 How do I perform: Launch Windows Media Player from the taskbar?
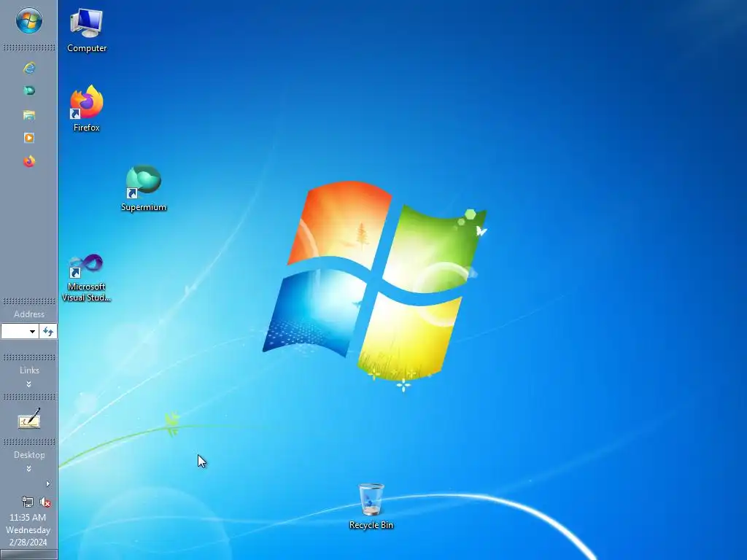(29, 138)
